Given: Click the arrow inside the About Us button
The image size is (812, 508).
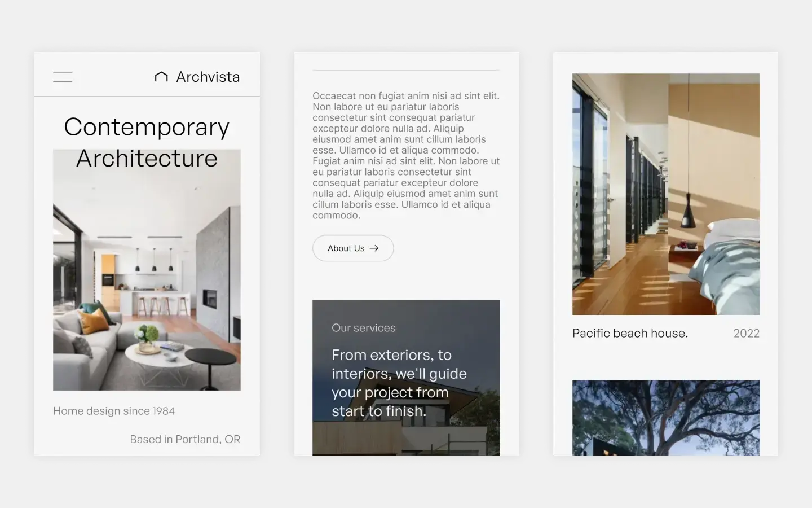Looking at the screenshot, I should 374,248.
